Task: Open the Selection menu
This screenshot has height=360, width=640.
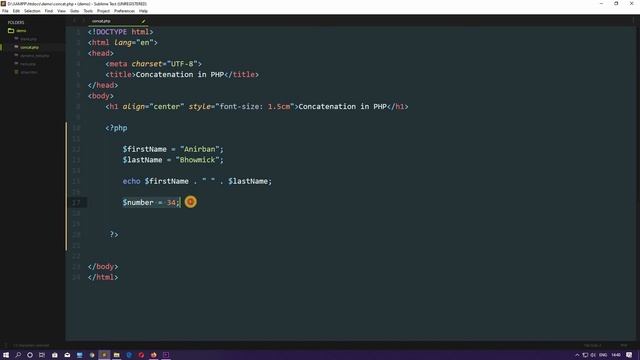Action: click(32, 11)
